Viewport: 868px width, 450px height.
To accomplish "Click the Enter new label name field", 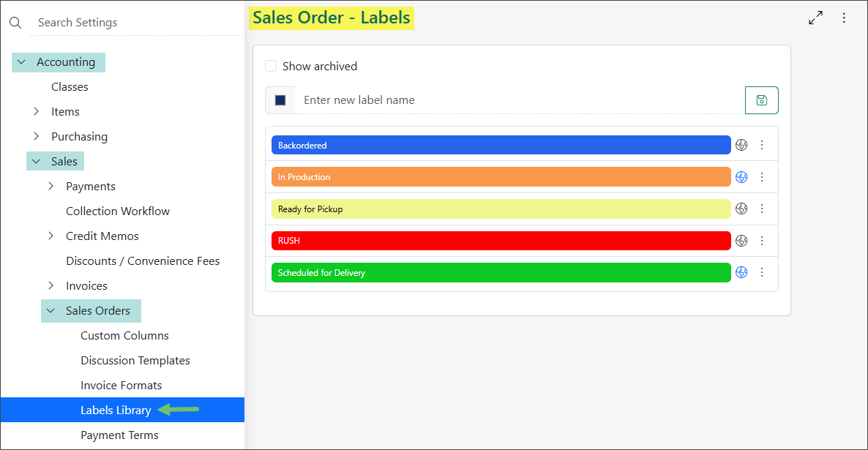I will 520,100.
